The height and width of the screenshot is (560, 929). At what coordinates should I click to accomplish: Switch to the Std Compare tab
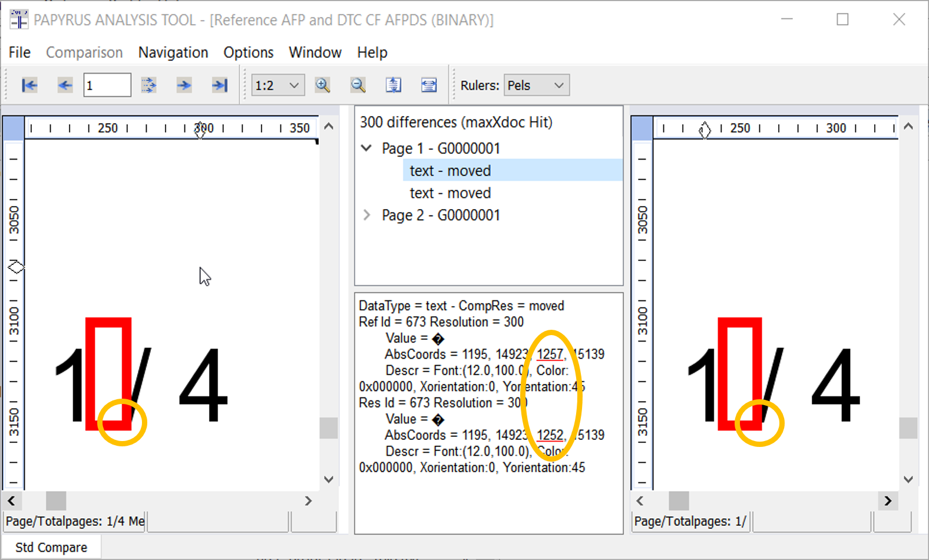click(x=51, y=547)
